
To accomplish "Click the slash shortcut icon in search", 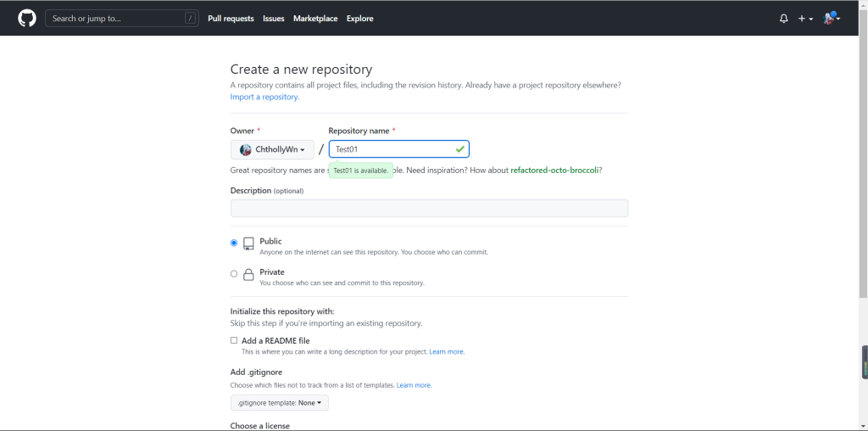I will pos(190,18).
